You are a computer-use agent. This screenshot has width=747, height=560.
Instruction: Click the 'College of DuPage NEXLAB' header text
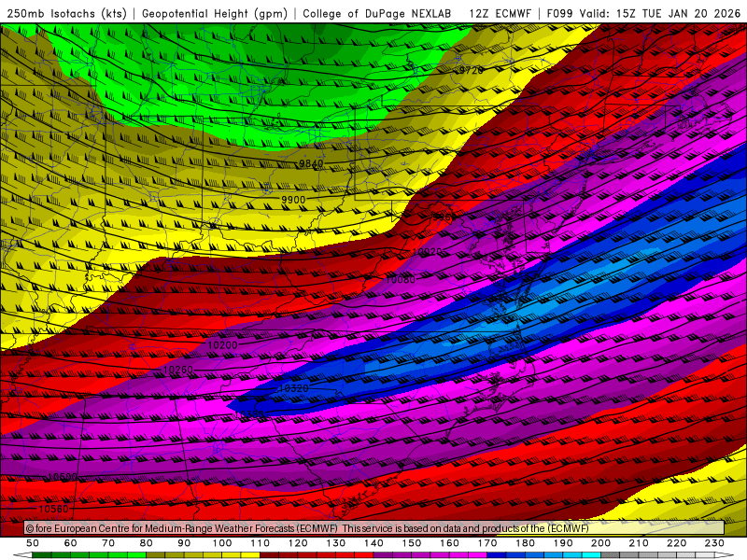377,14
